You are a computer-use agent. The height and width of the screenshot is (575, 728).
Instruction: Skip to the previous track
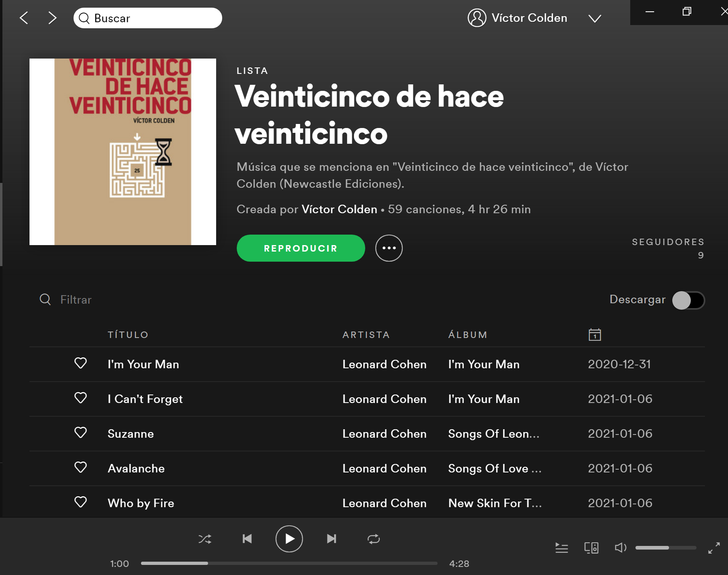pyautogui.click(x=247, y=539)
